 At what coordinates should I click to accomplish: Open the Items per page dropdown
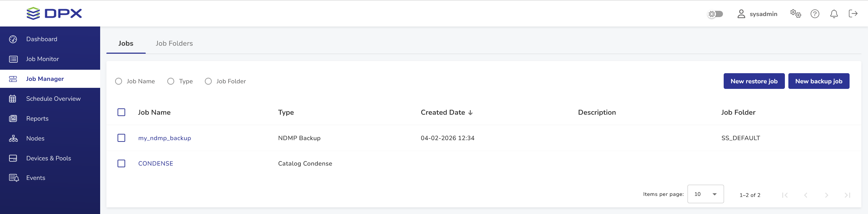(x=705, y=194)
